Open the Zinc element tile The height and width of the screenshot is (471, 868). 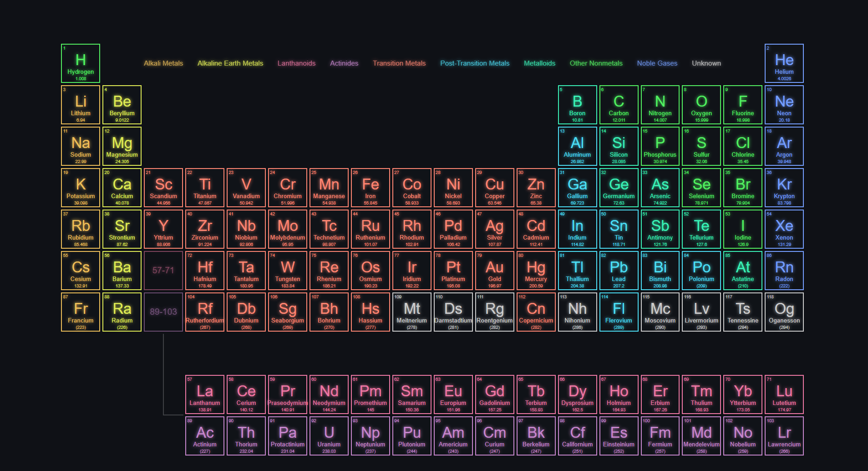(536, 188)
